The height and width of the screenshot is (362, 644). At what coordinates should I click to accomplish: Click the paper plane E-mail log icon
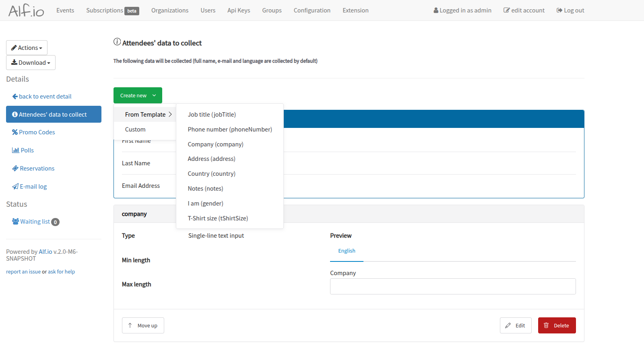(15, 187)
